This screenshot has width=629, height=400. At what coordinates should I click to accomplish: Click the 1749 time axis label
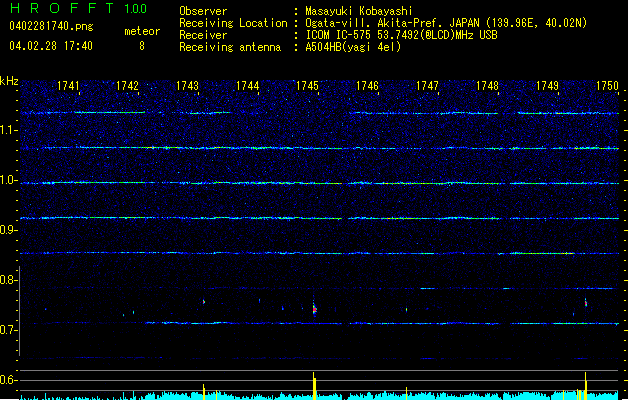(548, 86)
